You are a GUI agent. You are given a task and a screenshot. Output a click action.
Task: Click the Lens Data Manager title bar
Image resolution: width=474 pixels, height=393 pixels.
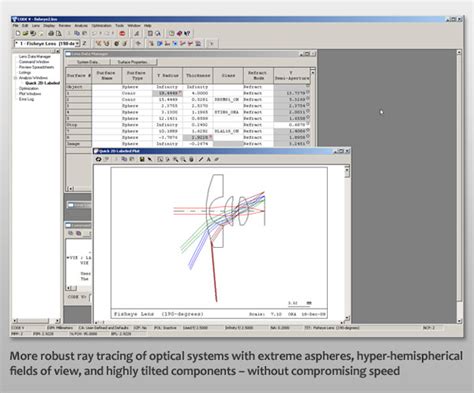(x=190, y=54)
